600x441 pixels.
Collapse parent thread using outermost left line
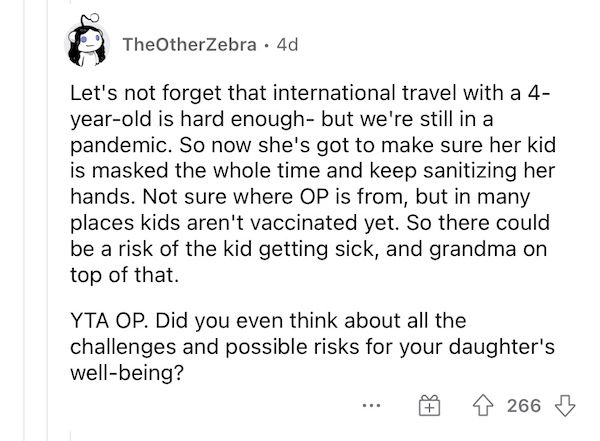pos(24,220)
